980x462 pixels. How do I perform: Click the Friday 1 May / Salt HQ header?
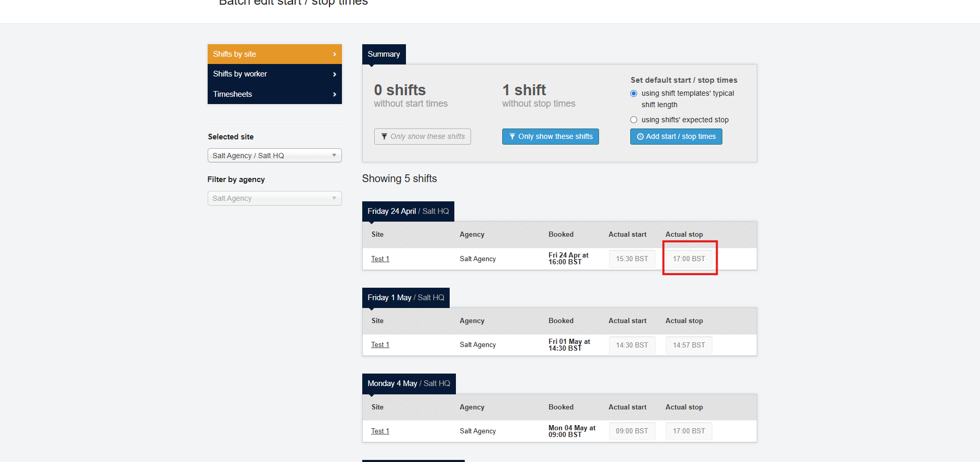click(x=406, y=298)
